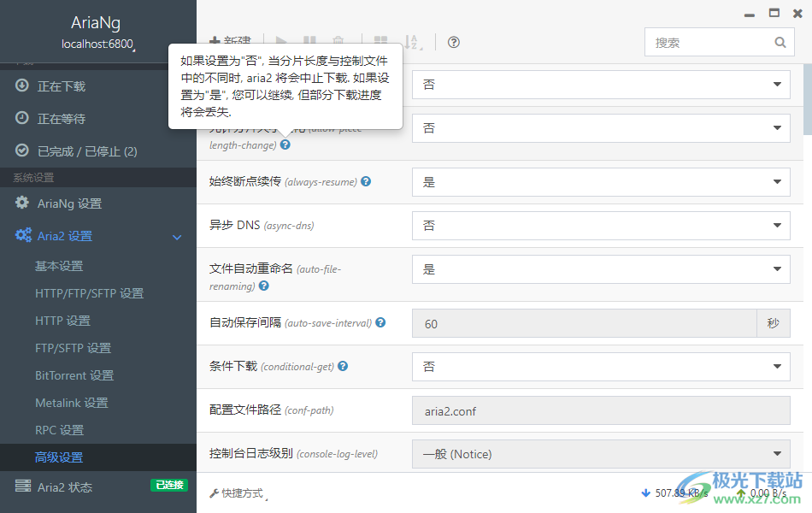Open the 条件下载 dropdown

pos(601,366)
